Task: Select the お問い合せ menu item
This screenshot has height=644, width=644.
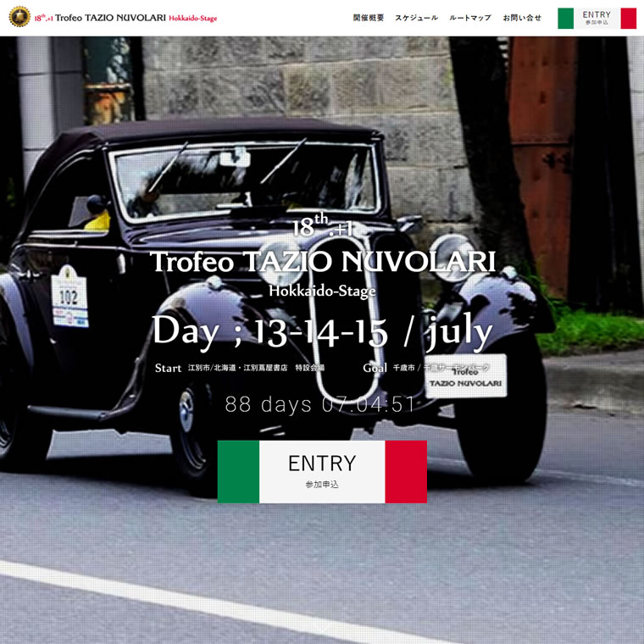Action: (522, 18)
